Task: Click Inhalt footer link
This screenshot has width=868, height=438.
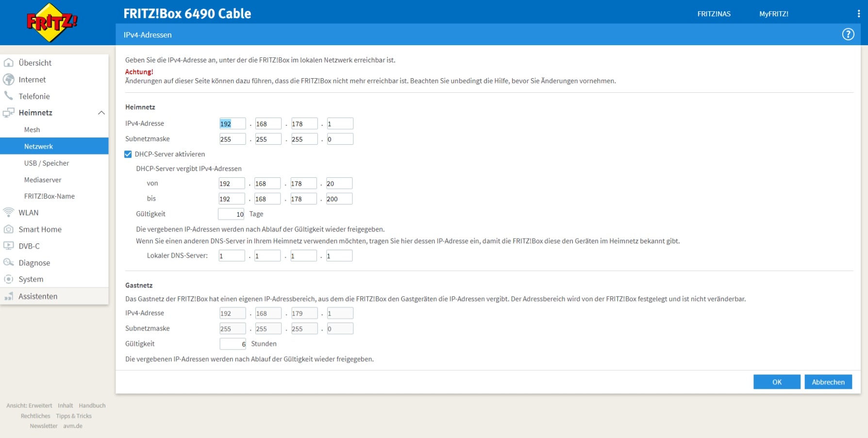Action: [66, 405]
